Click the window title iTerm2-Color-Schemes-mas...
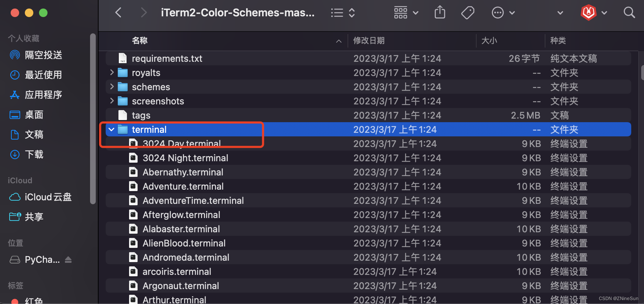This screenshot has height=304, width=644. [238, 13]
